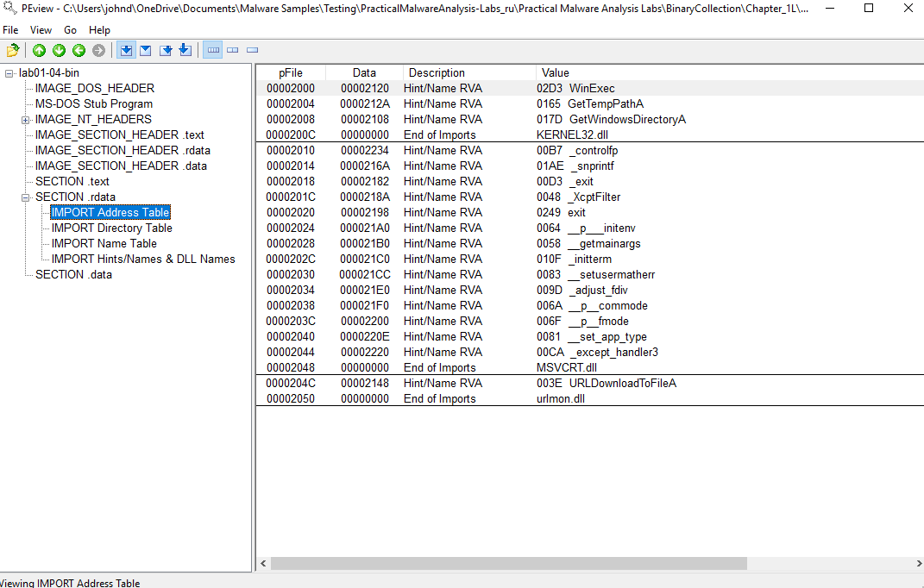This screenshot has height=588, width=924.
Task: Click the blue arrow-into-box toolbar icon
Action: point(166,50)
